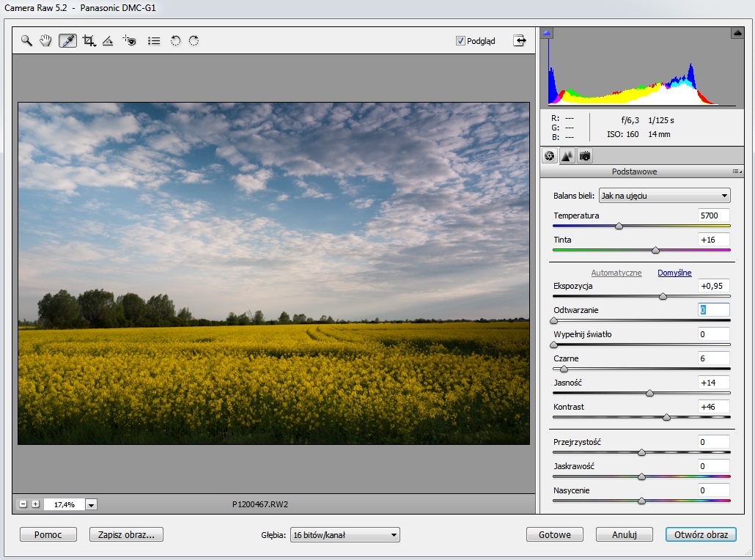Click the Otwórz obraz button
The height and width of the screenshot is (560, 755).
pos(700,534)
